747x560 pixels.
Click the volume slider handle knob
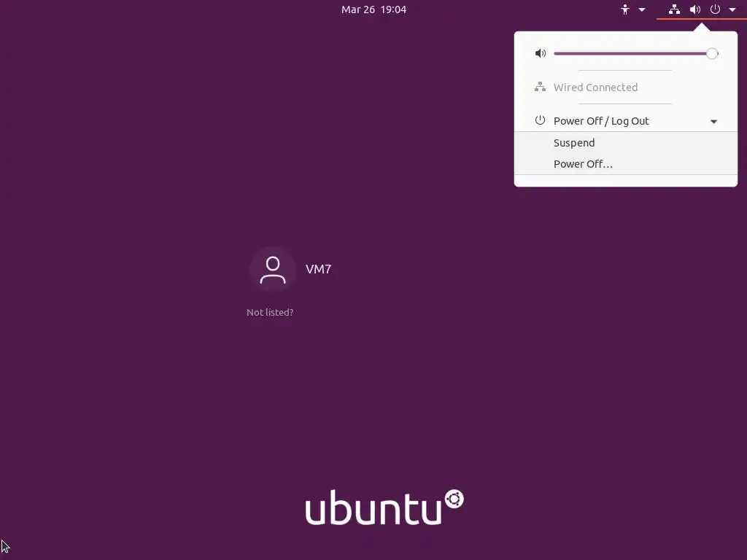point(712,54)
